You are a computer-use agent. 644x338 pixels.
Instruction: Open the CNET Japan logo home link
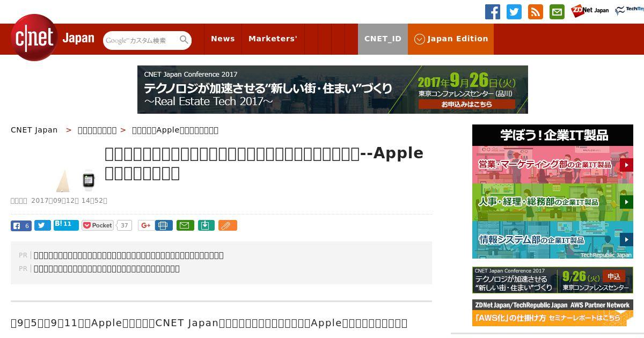(x=53, y=38)
